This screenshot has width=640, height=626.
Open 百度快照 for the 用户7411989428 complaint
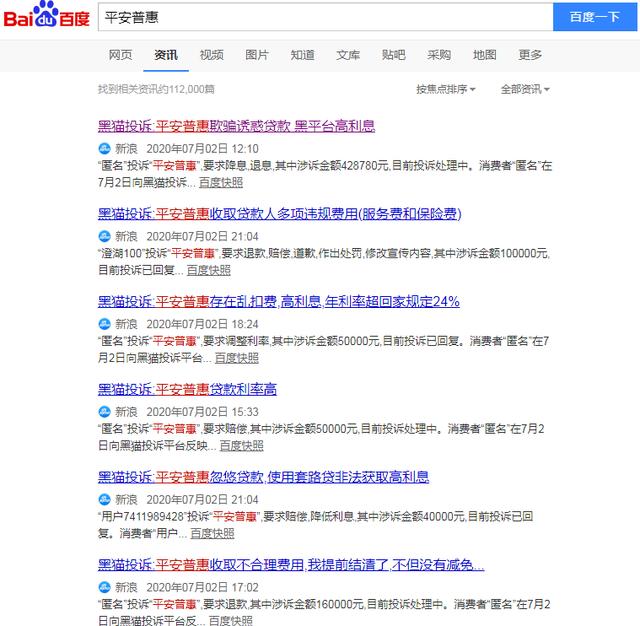coord(212,533)
